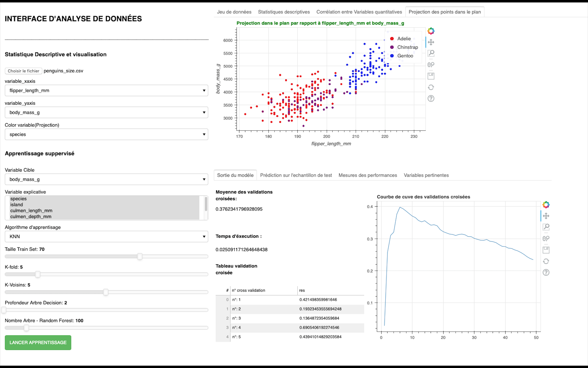The image size is (588, 368).
Task: Select Sortie du modèle tab
Action: [235, 175]
